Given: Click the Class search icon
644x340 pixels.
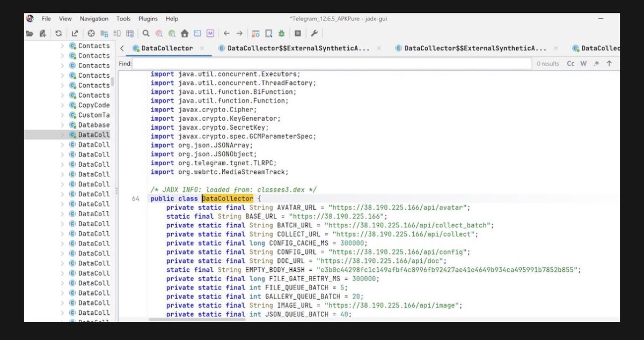Looking at the screenshot, I should (159, 33).
